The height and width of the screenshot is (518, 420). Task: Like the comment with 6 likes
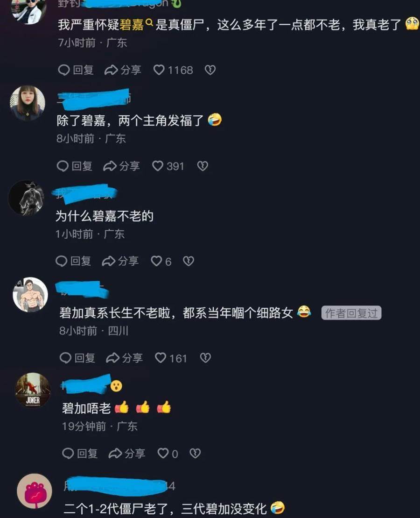coord(161,261)
